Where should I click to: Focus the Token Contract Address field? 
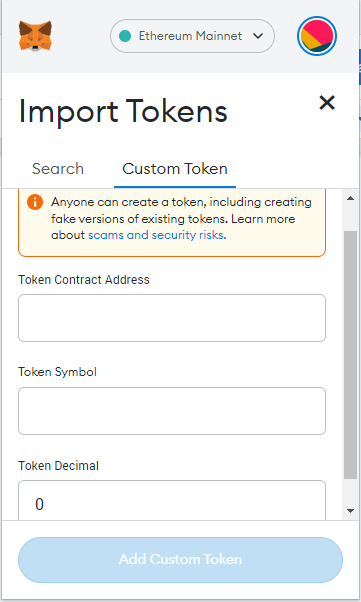172,318
